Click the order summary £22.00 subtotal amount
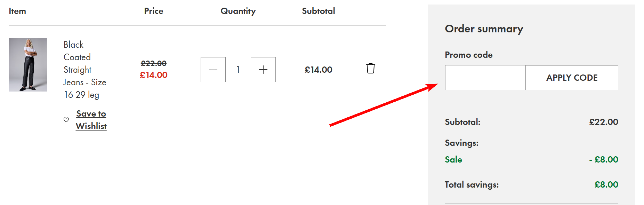The height and width of the screenshot is (205, 644). point(603,122)
